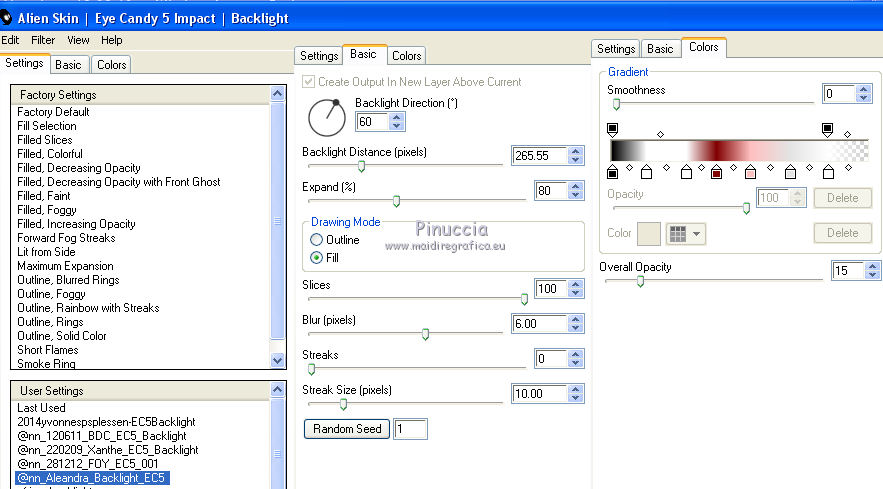The width and height of the screenshot is (883, 489).
Task: Click the Overall Opacity slider handle
Action: (x=640, y=281)
